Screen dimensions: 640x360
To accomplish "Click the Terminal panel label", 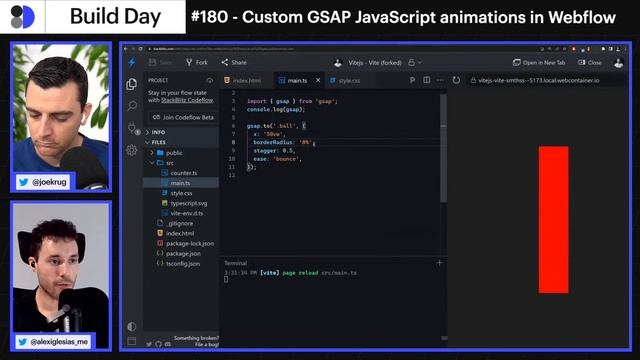I will tap(236, 263).
